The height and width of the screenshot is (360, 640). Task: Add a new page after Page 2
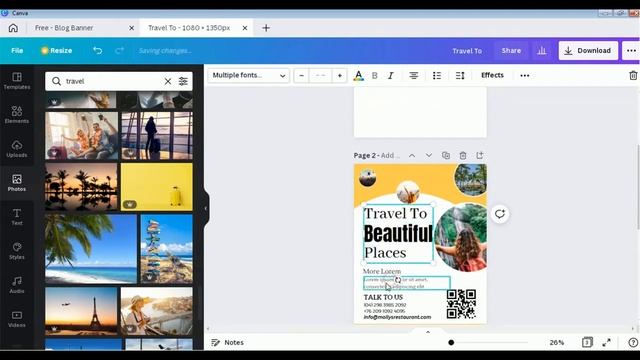pyautogui.click(x=480, y=156)
